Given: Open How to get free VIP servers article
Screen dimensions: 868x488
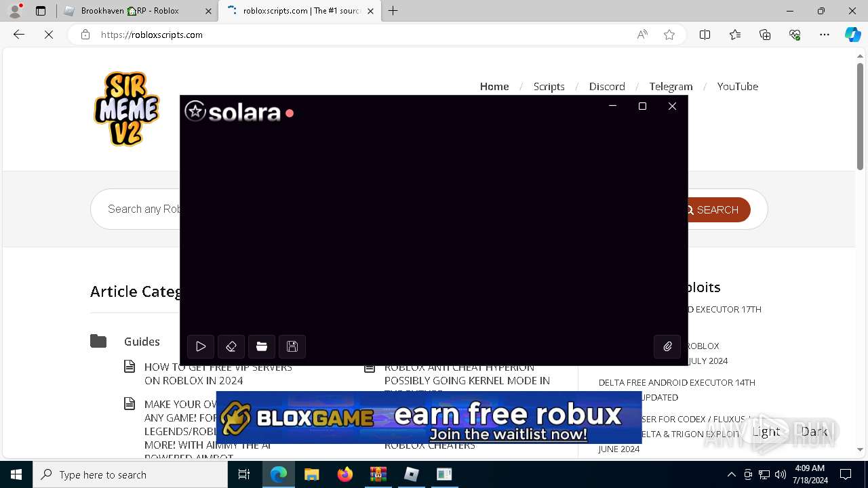Looking at the screenshot, I should click(218, 373).
